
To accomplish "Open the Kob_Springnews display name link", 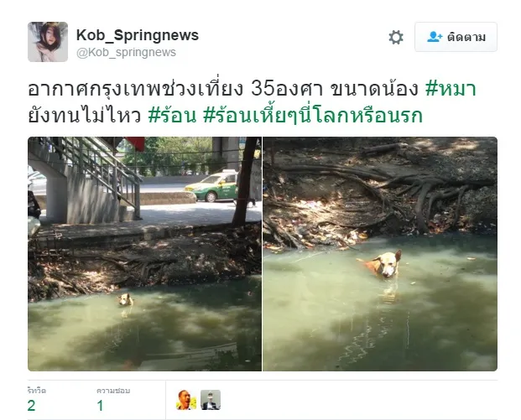I will coord(138,35).
